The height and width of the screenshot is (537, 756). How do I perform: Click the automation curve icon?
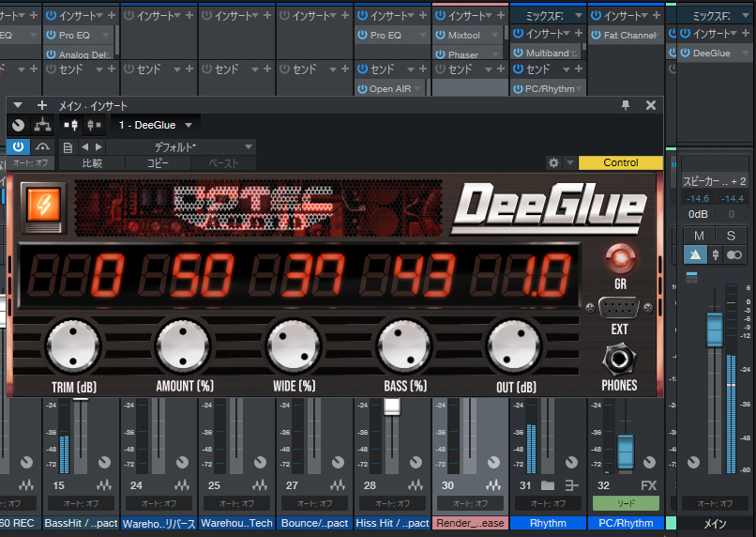42,146
